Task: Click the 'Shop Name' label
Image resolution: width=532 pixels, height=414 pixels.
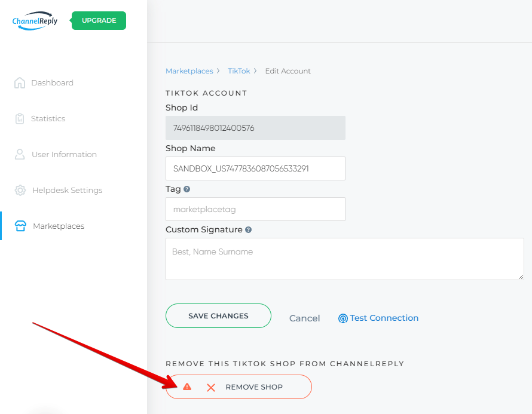Action: (x=190, y=148)
